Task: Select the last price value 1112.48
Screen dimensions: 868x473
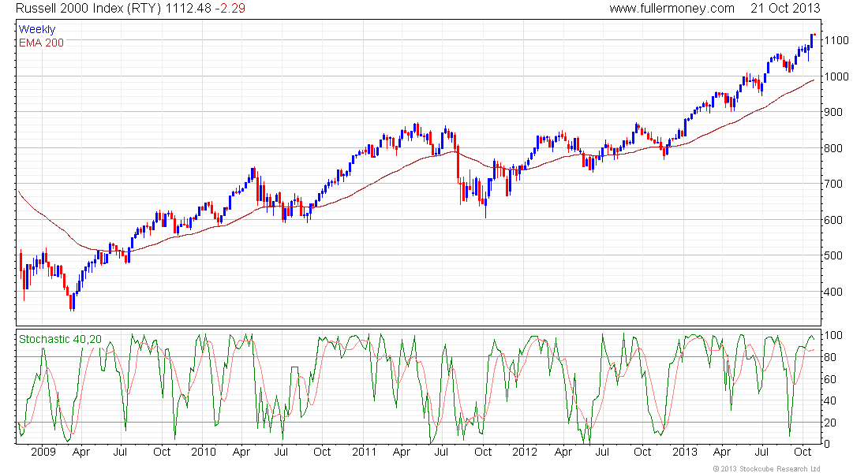Action: pos(189,9)
